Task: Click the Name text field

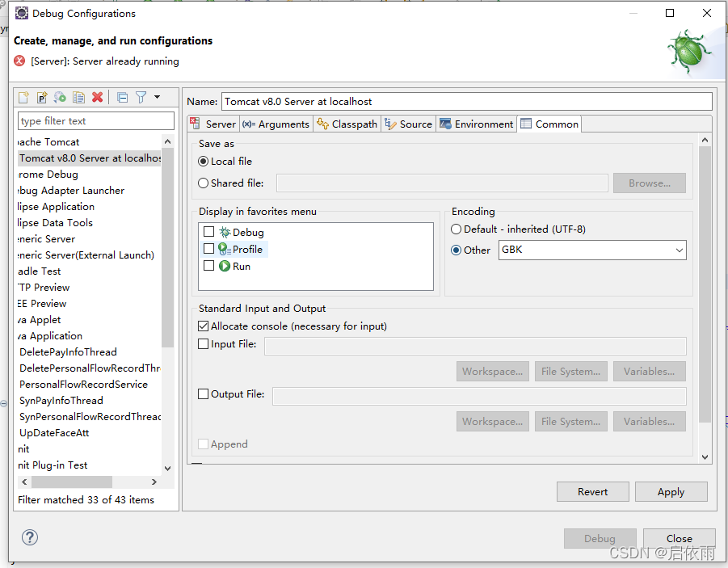Action: click(x=466, y=101)
